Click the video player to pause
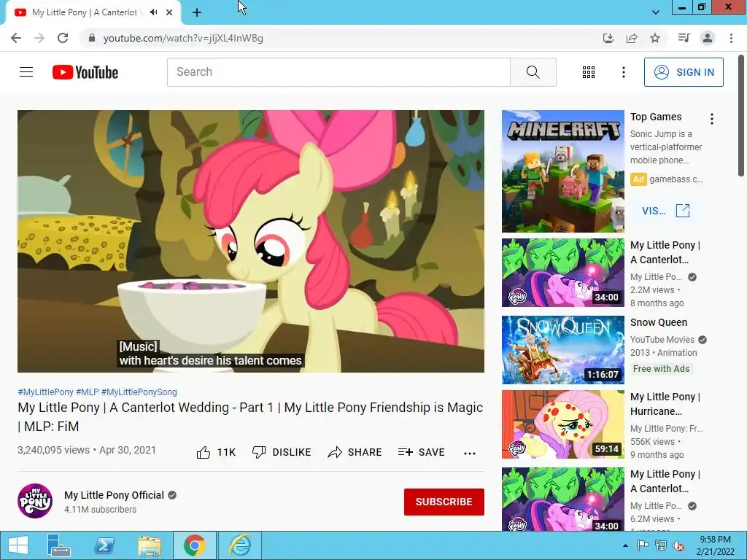 [x=251, y=241]
